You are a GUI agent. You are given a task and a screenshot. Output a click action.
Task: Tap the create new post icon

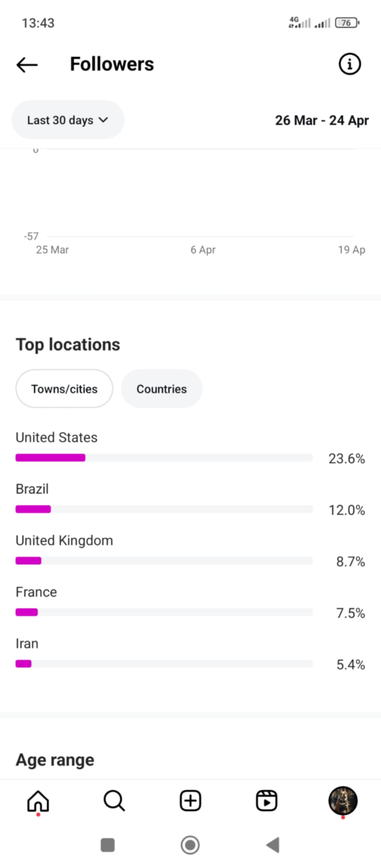tap(190, 801)
